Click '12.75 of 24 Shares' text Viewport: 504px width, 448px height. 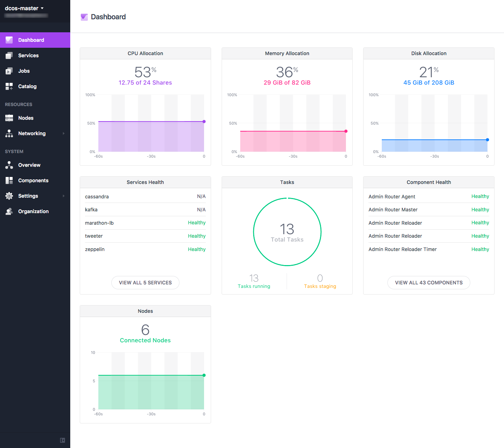[145, 83]
